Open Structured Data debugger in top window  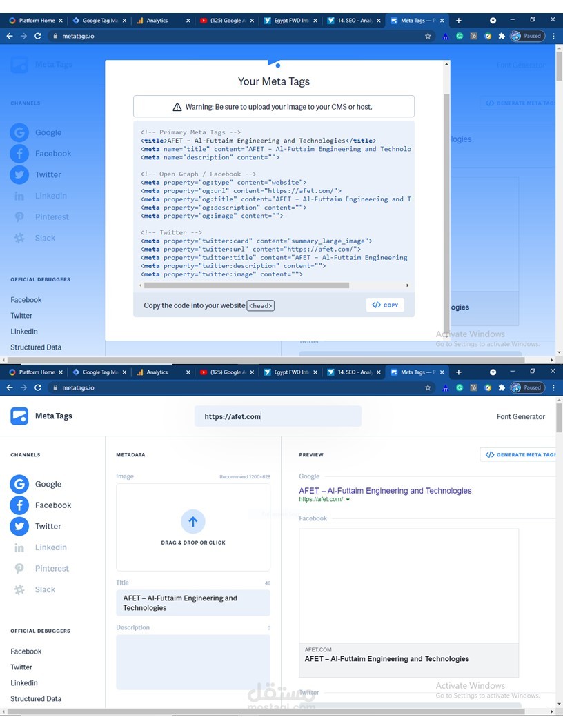click(x=36, y=347)
